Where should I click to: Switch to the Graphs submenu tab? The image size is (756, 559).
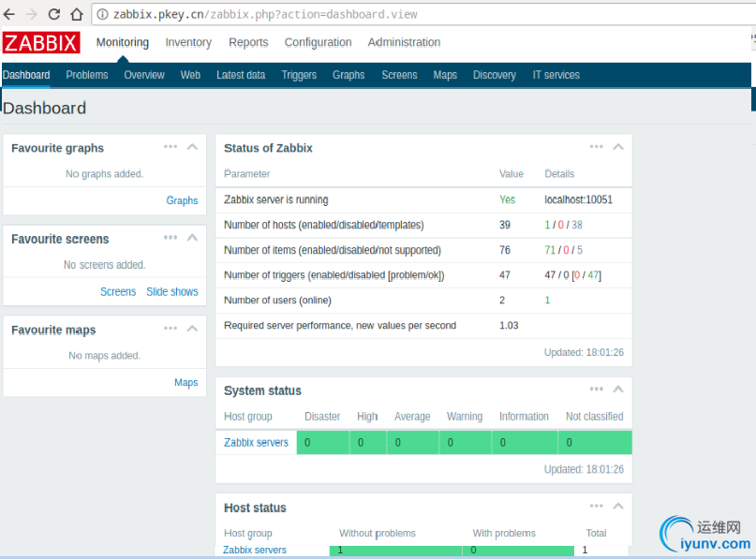(348, 75)
